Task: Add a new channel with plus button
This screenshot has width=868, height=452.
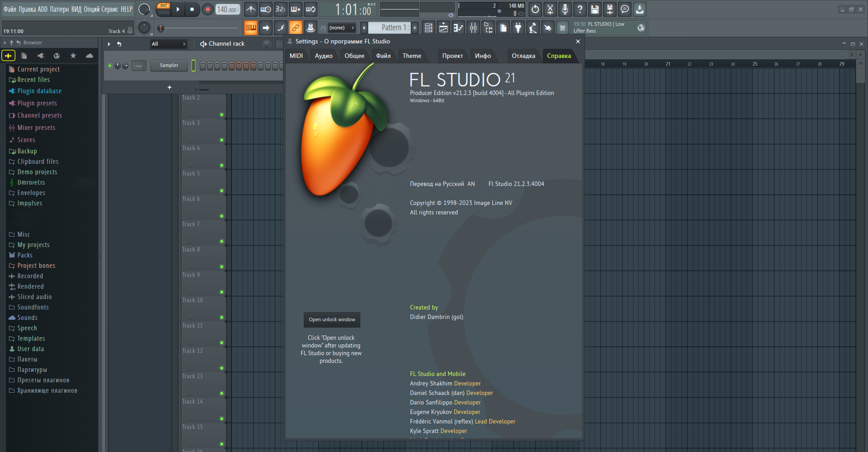Action: 170,87
